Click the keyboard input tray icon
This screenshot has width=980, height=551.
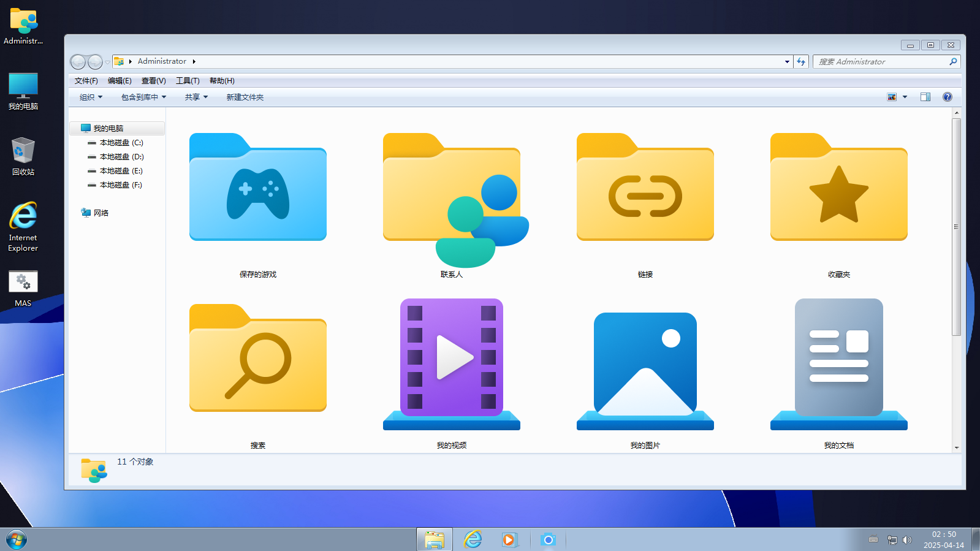click(873, 539)
